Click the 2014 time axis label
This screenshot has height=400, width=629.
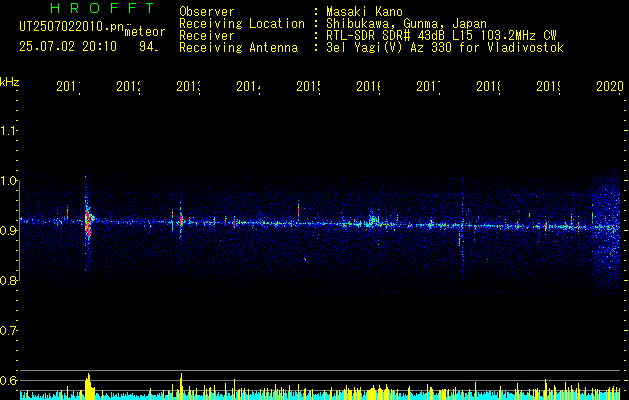[248, 86]
